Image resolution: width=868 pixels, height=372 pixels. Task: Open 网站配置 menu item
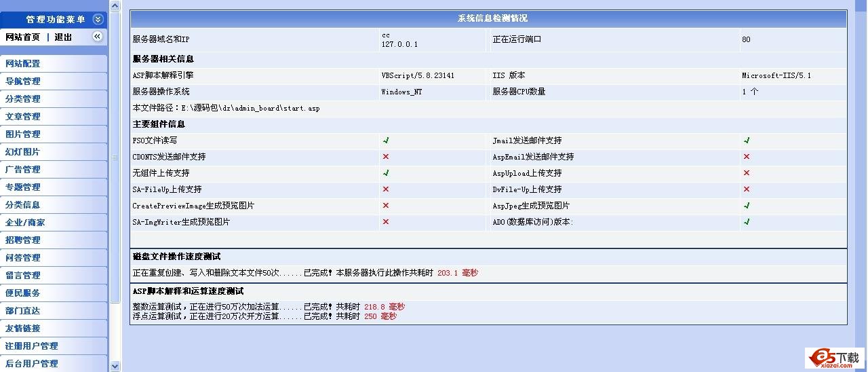[x=54, y=63]
